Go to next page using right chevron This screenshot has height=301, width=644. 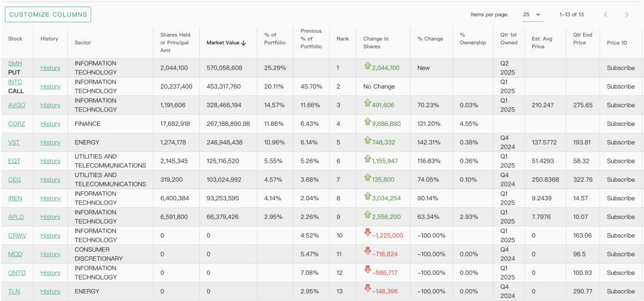pyautogui.click(x=627, y=14)
